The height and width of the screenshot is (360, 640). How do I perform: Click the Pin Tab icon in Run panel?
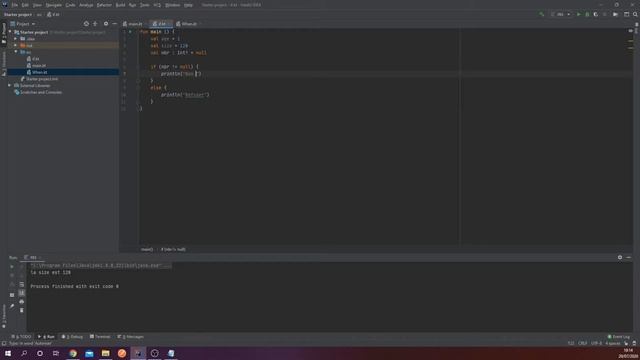tap(12, 306)
